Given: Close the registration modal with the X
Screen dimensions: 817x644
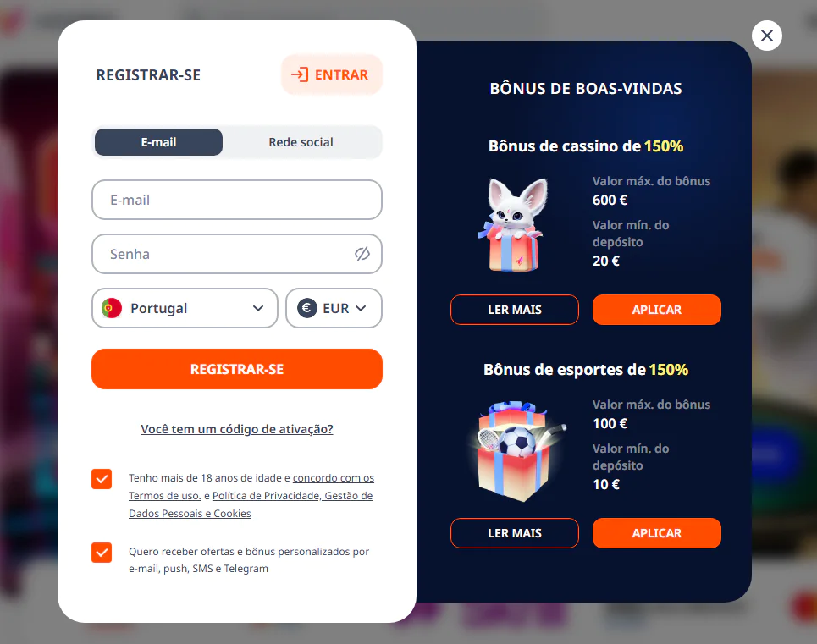Looking at the screenshot, I should point(766,36).
